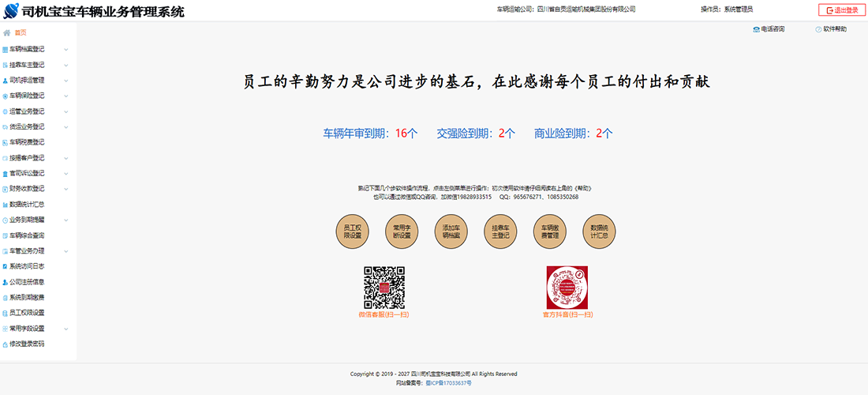Click the icon beside 按揭客户登记
The width and height of the screenshot is (868, 395).
click(5, 158)
